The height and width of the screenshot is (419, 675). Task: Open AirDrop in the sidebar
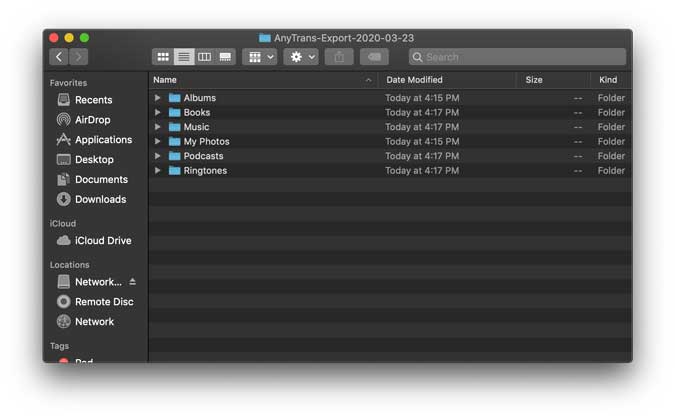click(93, 120)
